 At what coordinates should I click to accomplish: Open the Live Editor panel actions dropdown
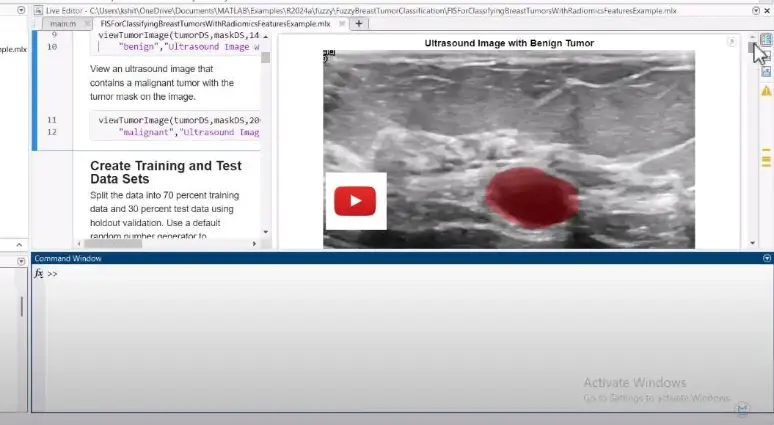754,9
